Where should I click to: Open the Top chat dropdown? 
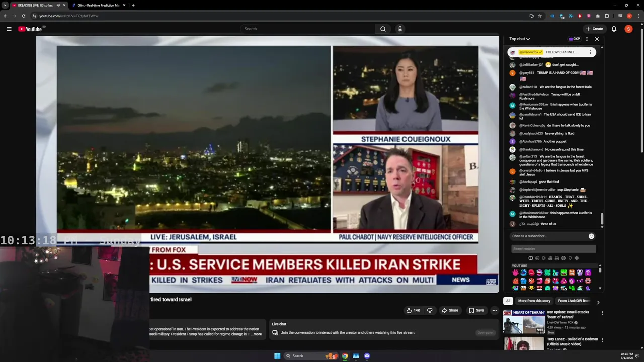coord(519,39)
